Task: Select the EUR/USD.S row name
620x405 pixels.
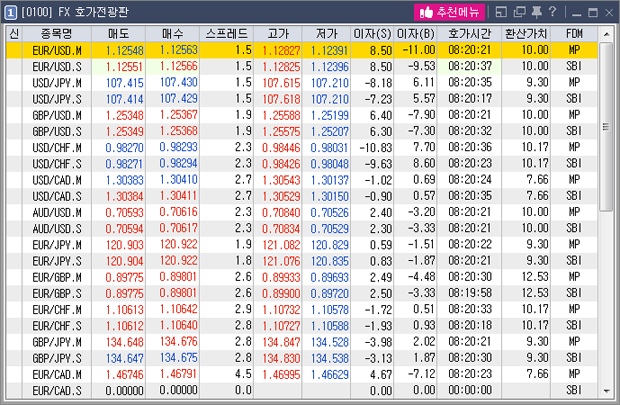Action: (57, 67)
